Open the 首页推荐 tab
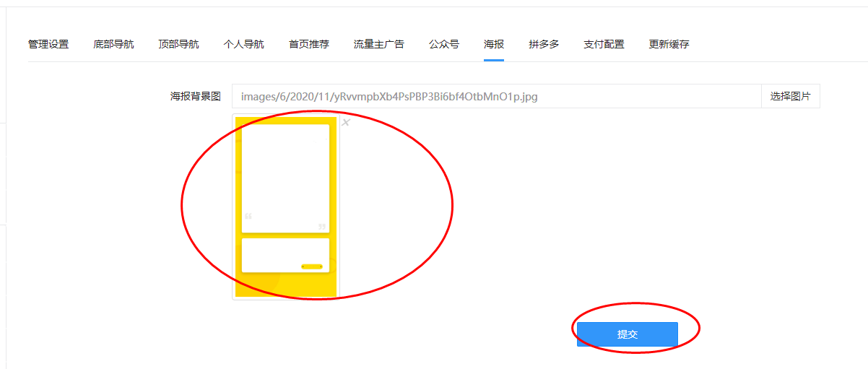The image size is (868, 369). point(309,44)
